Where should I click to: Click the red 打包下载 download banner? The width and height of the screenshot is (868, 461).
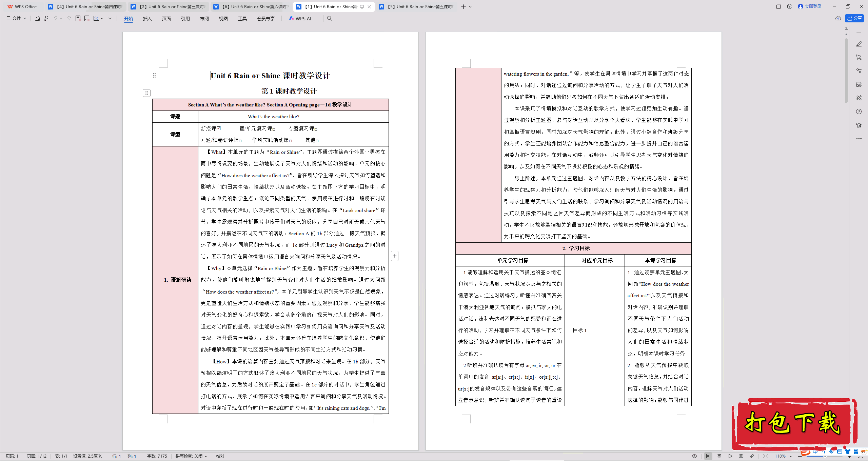794,424
